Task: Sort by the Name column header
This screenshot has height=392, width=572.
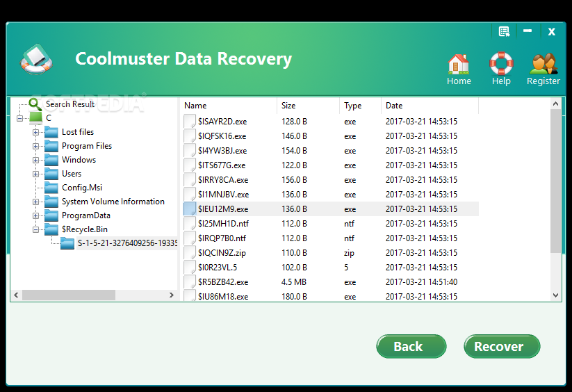Action: coord(229,106)
